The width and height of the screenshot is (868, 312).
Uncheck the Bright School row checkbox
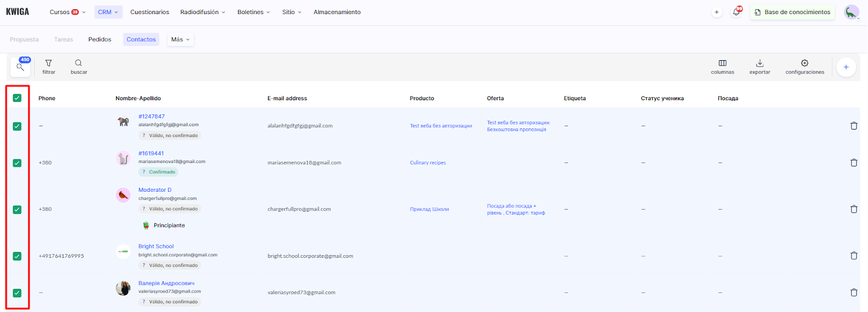pyautogui.click(x=17, y=256)
